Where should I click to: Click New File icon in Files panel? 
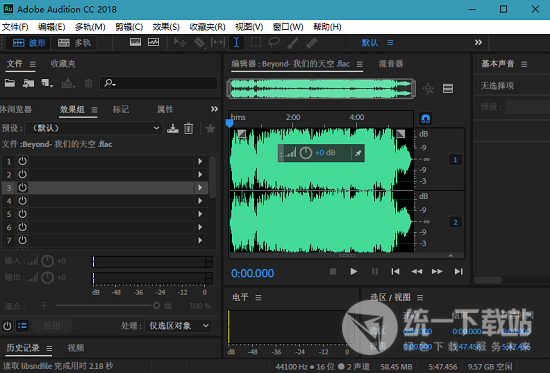click(47, 83)
